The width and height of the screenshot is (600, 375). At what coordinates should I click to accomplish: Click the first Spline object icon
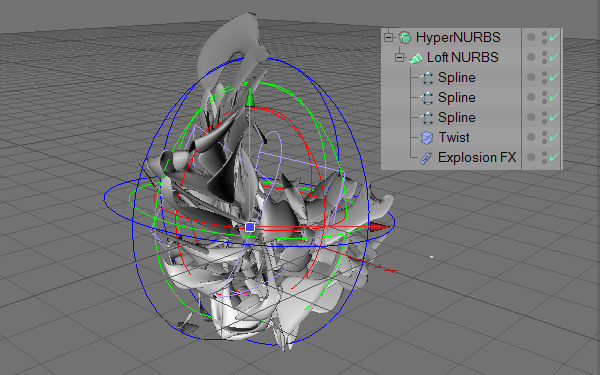427,78
